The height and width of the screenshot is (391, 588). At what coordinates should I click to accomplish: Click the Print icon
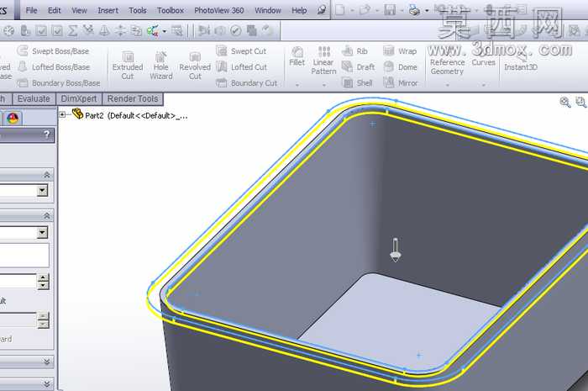coord(414,10)
